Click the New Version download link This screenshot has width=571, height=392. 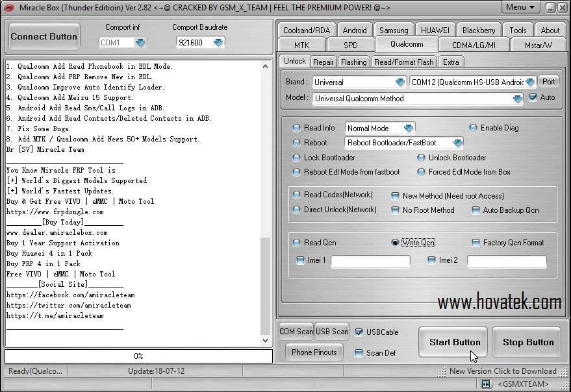pos(503,371)
